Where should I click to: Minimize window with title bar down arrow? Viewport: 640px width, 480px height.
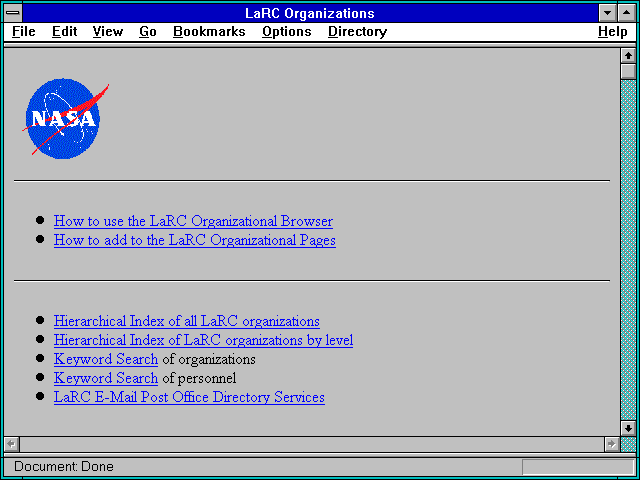607,13
